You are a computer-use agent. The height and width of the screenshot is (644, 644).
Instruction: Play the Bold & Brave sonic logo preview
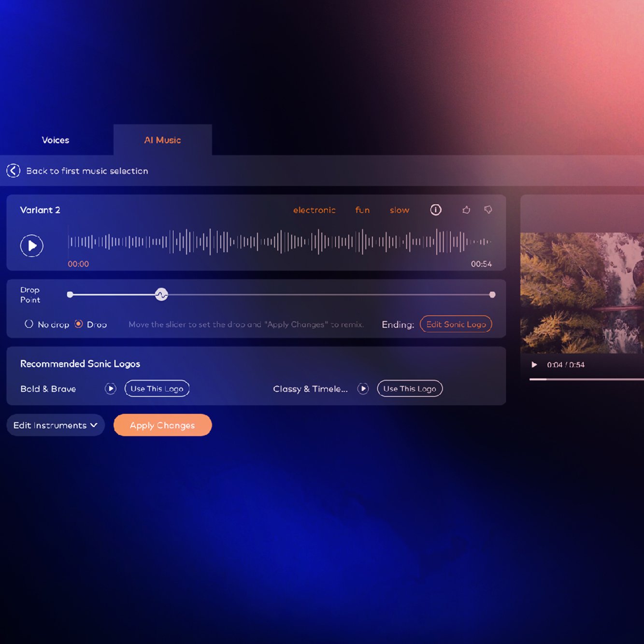point(110,388)
